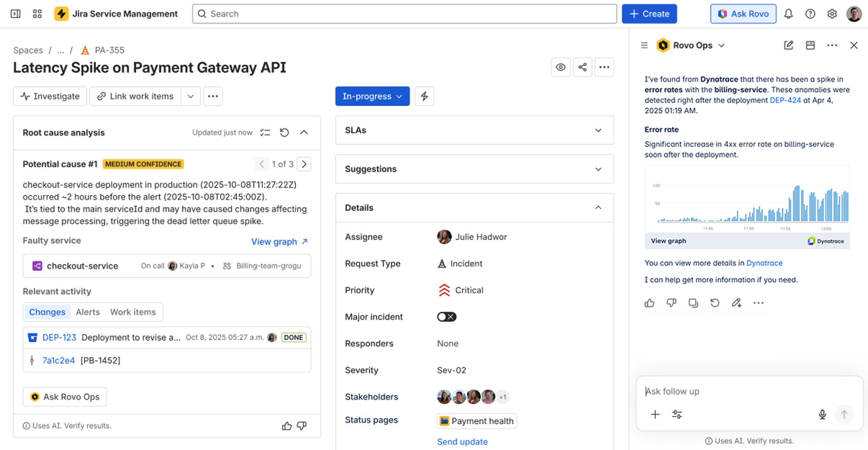Click the microphone in the Ask follow up box

823,414
